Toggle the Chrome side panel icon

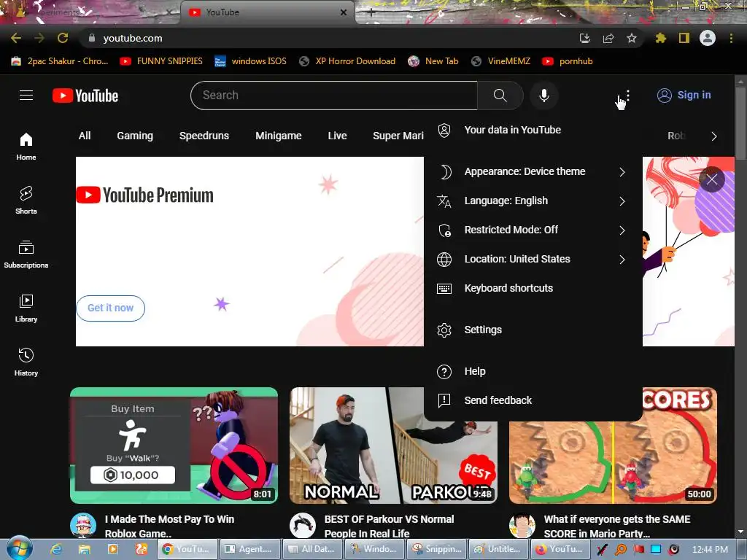684,38
